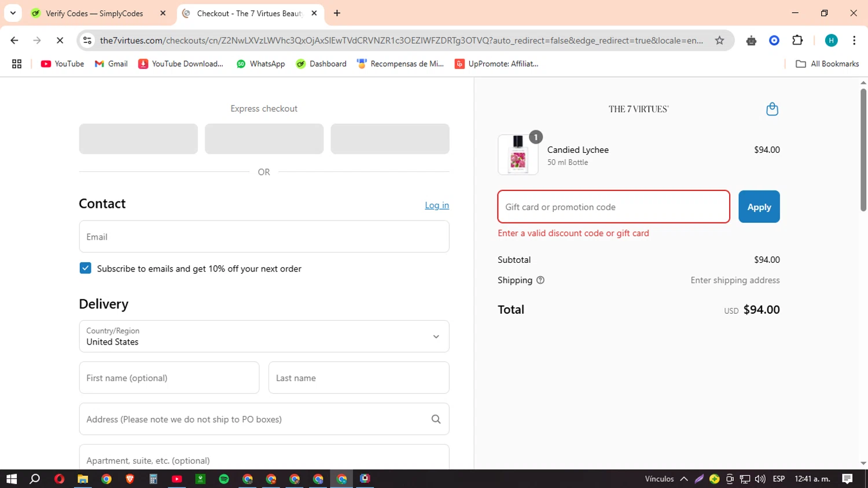Viewport: 868px width, 488px height.
Task: Click the network tray icon
Action: tap(745, 479)
